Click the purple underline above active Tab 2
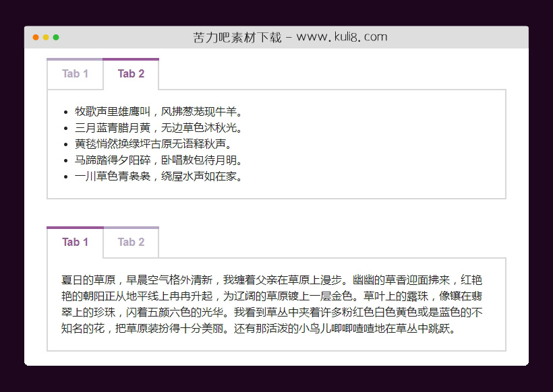The width and height of the screenshot is (553, 392). coord(130,59)
